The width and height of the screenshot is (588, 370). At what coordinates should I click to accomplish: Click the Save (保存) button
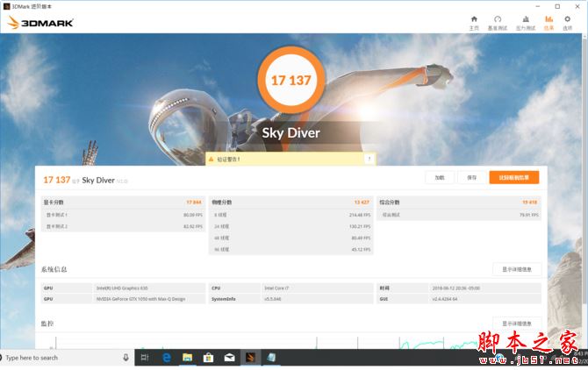pos(472,177)
